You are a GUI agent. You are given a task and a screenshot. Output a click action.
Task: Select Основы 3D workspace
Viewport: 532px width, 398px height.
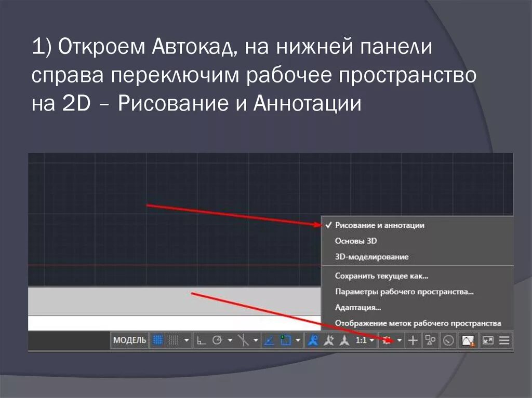coord(417,241)
